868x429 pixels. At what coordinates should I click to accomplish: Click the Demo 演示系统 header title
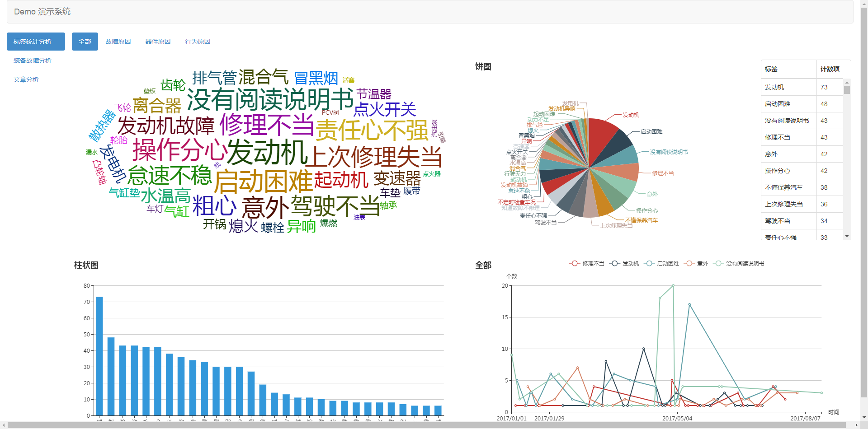click(42, 12)
